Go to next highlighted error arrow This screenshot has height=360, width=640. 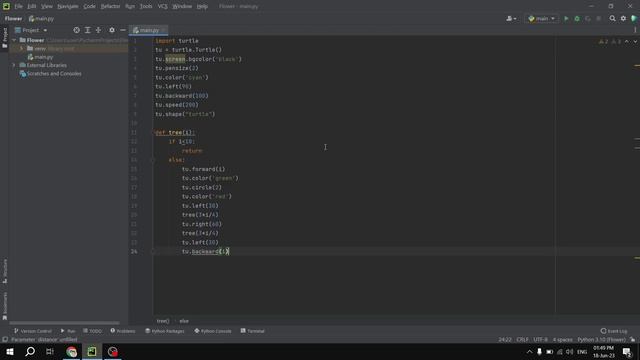(x=635, y=42)
